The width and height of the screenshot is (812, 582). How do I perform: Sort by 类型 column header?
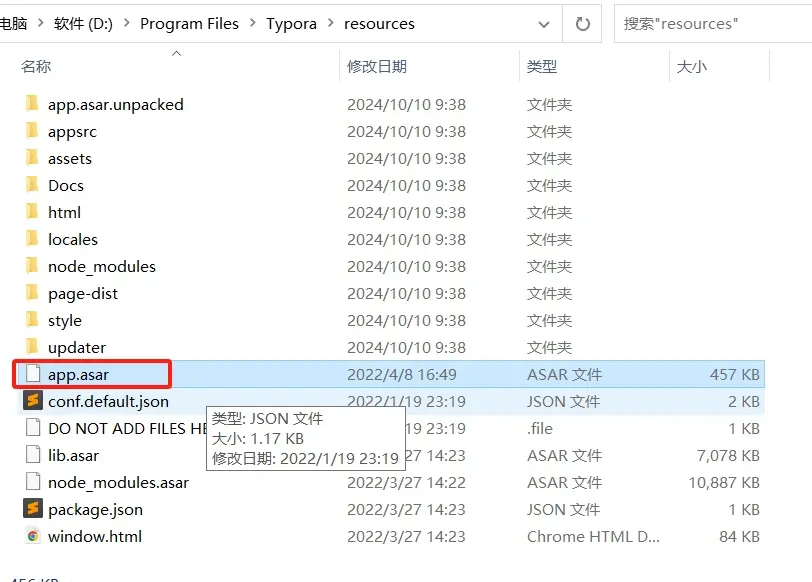tap(542, 66)
